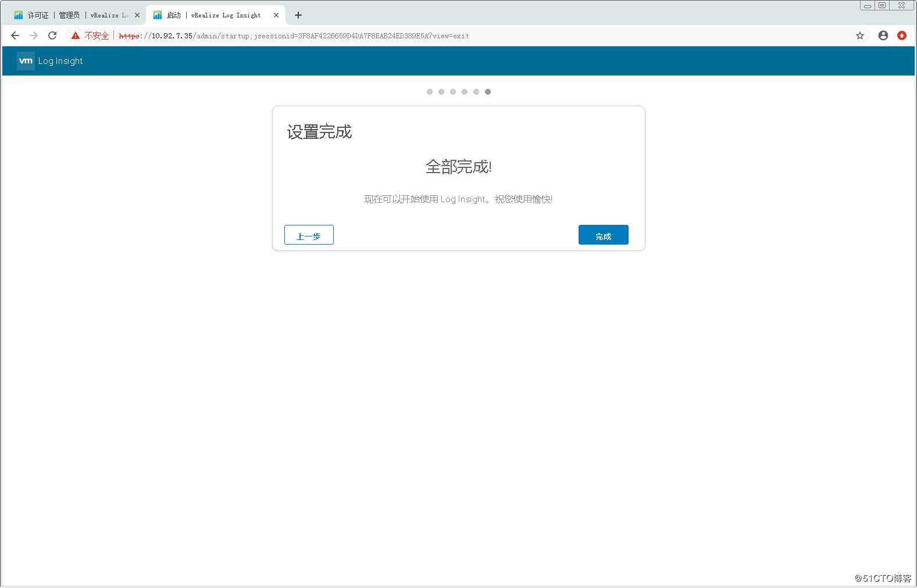Image resolution: width=917 pixels, height=588 pixels.
Task: Click the browser forward arrow
Action: (34, 35)
